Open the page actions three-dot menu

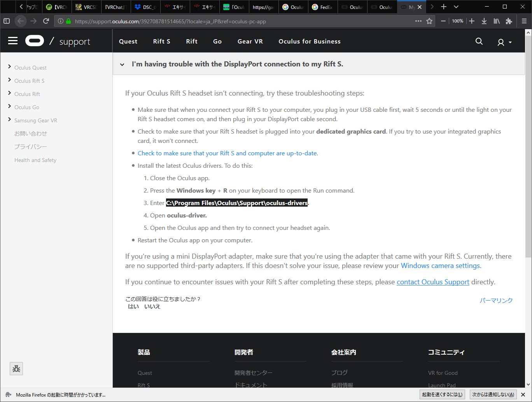coord(418,21)
